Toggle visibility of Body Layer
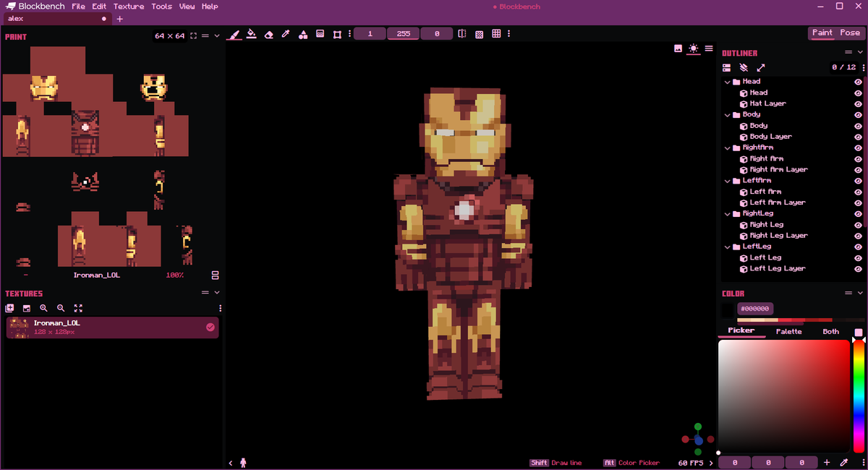 click(x=858, y=137)
